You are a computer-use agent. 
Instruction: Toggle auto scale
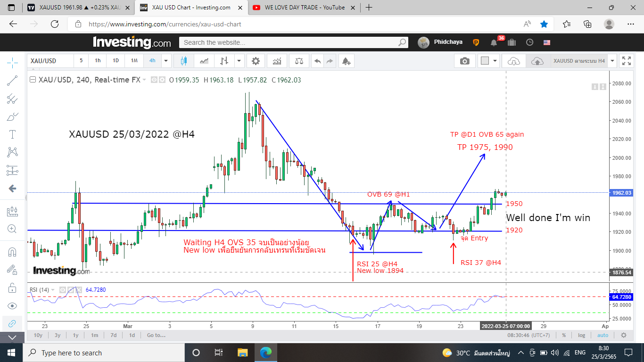(x=603, y=335)
